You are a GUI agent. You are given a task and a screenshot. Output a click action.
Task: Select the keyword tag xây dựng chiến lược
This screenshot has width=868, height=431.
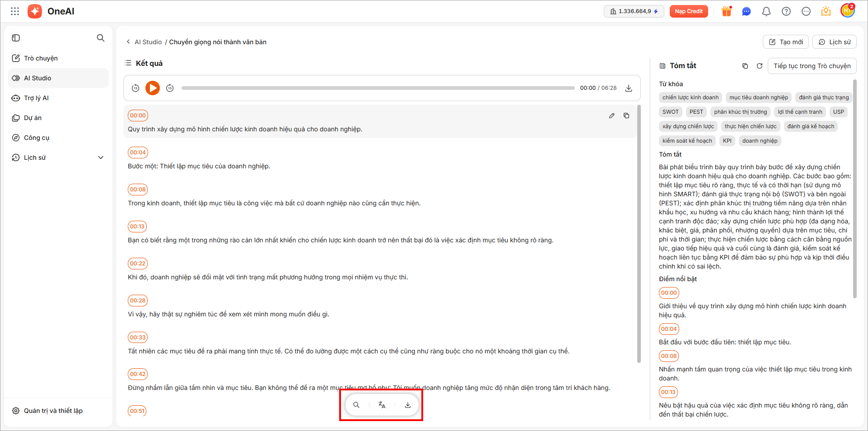click(x=688, y=126)
